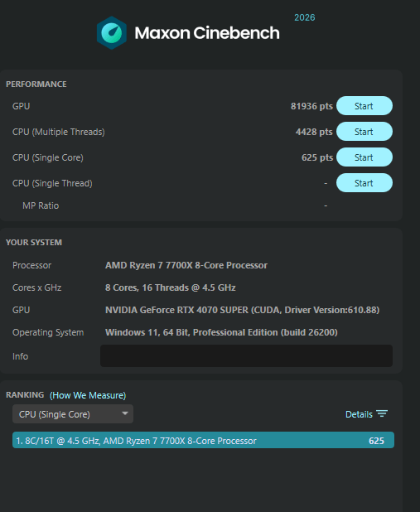Click the 625 pts single core score

(317, 157)
